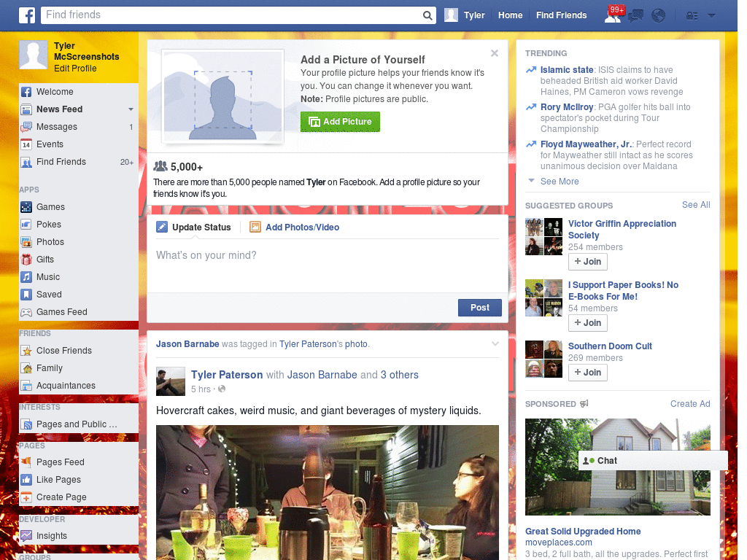
Task: Click the Messages sidebar icon
Action: 26,127
